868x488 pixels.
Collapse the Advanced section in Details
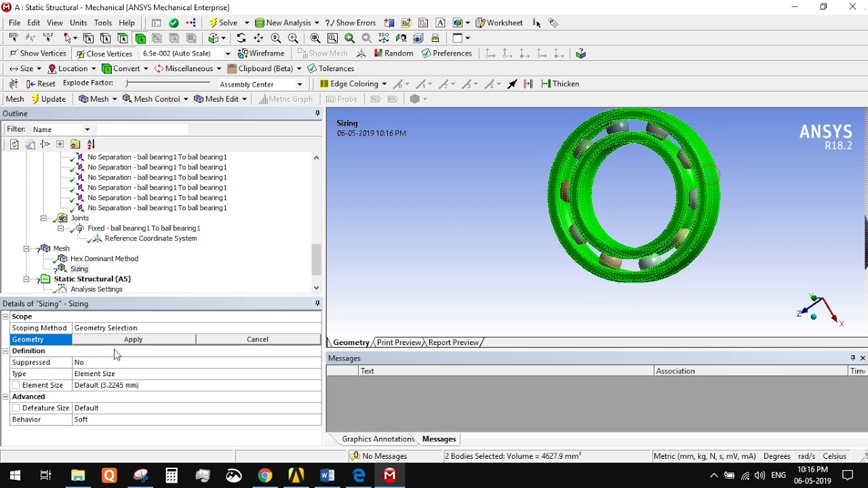[5, 396]
